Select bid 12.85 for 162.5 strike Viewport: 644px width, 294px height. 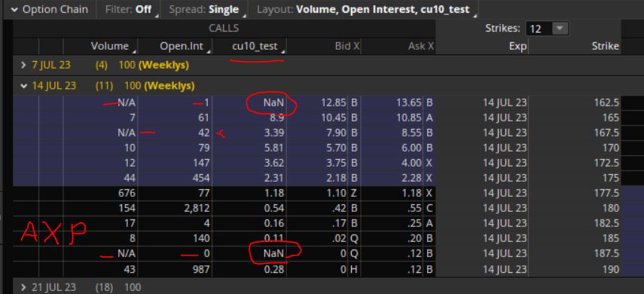(334, 103)
